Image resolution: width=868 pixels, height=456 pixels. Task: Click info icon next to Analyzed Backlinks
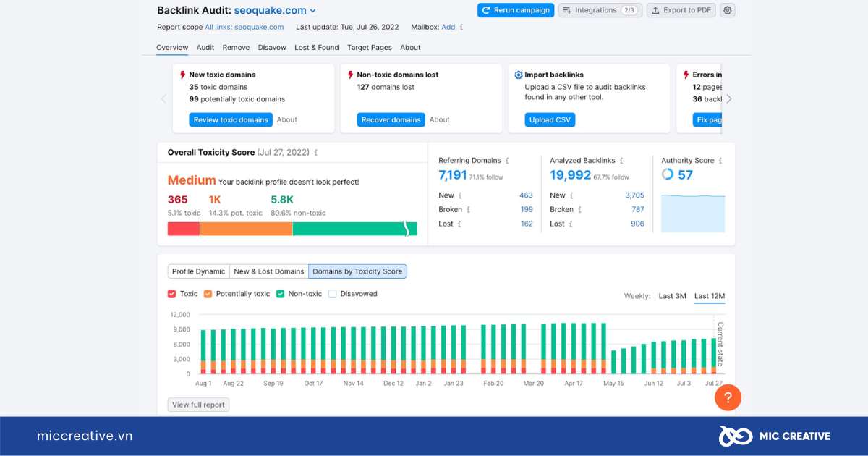click(621, 161)
